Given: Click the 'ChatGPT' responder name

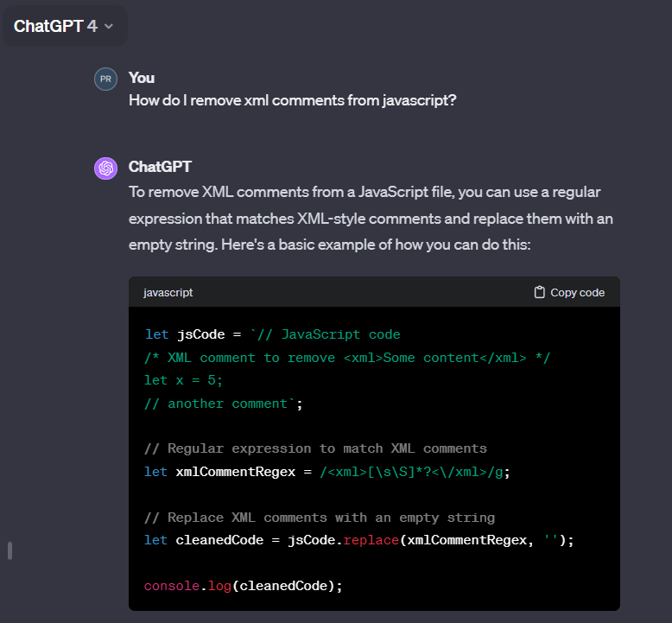Looking at the screenshot, I should pyautogui.click(x=160, y=167).
